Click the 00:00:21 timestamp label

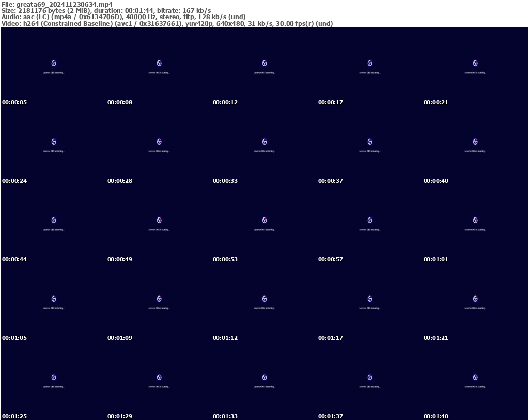[436, 102]
